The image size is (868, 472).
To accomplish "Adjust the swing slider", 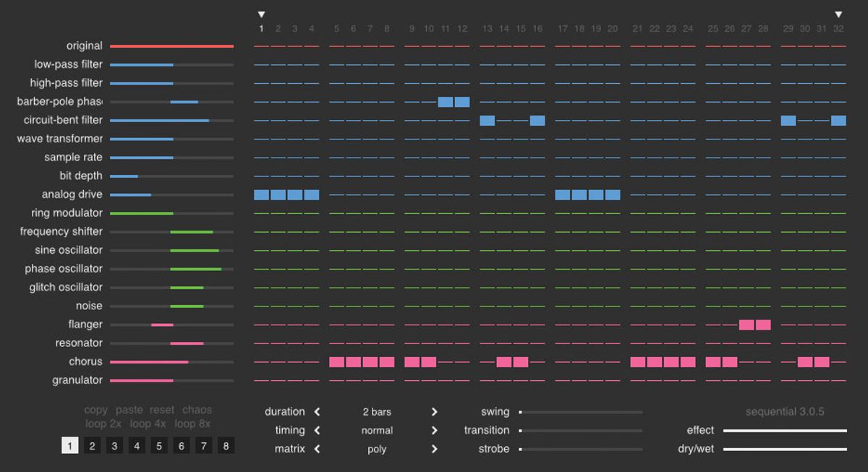I will click(581, 412).
